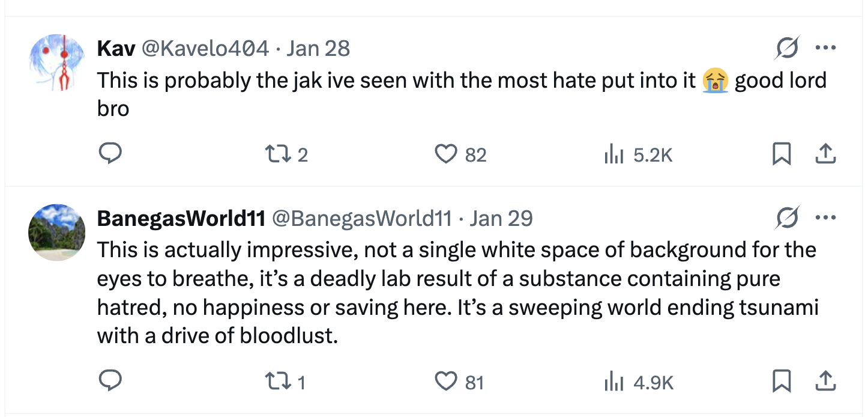Viewport: 868px width, 417px height.
Task: Repost Kav's tweet
Action: (279, 154)
